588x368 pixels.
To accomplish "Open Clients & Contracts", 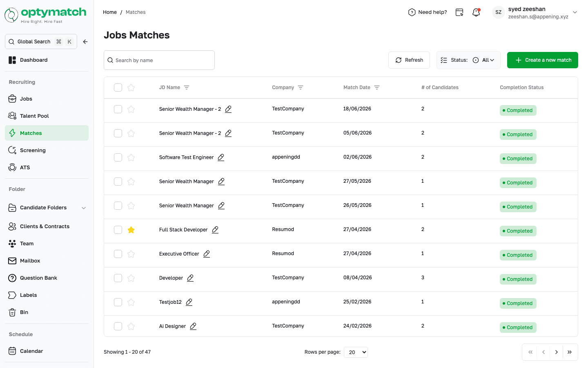I will [47, 227].
